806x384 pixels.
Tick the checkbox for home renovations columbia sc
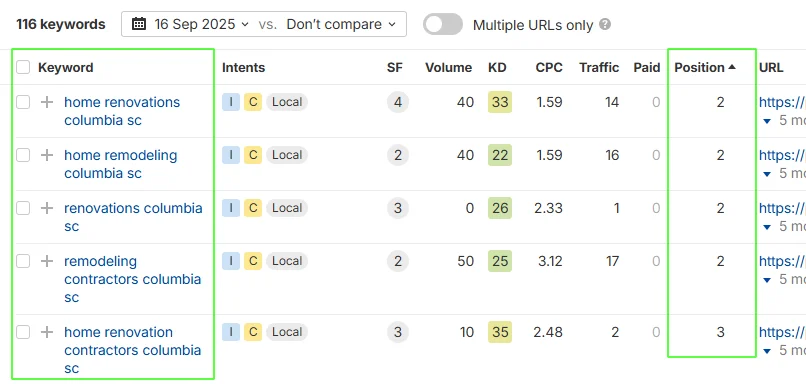[23, 102]
